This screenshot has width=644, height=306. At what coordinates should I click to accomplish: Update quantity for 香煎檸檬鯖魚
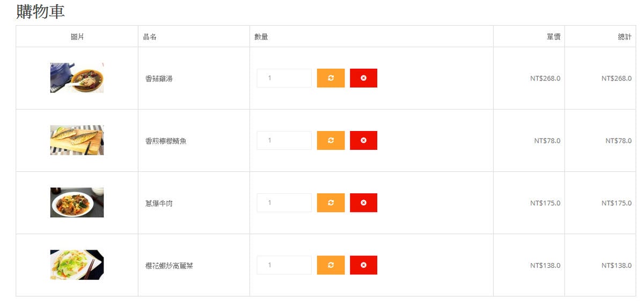point(331,140)
